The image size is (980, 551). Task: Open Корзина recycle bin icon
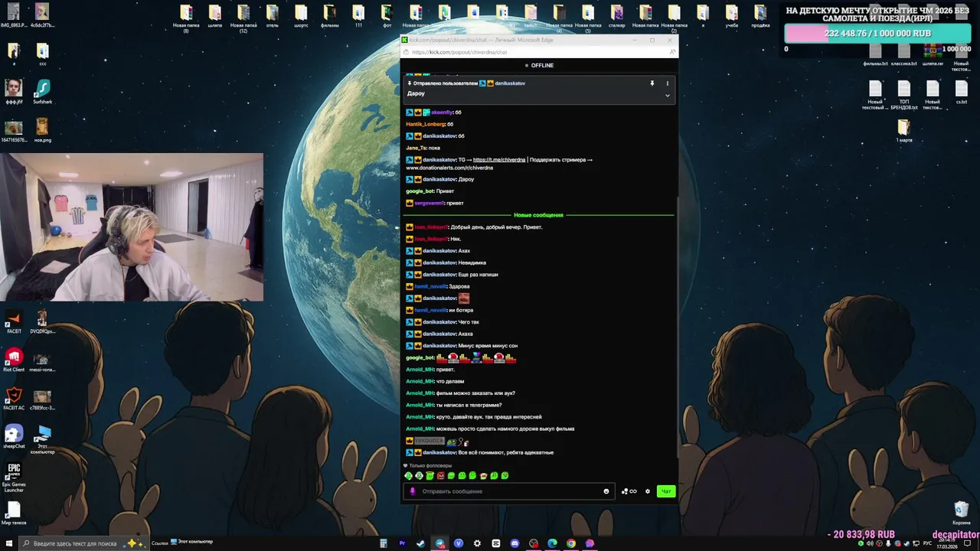[962, 513]
